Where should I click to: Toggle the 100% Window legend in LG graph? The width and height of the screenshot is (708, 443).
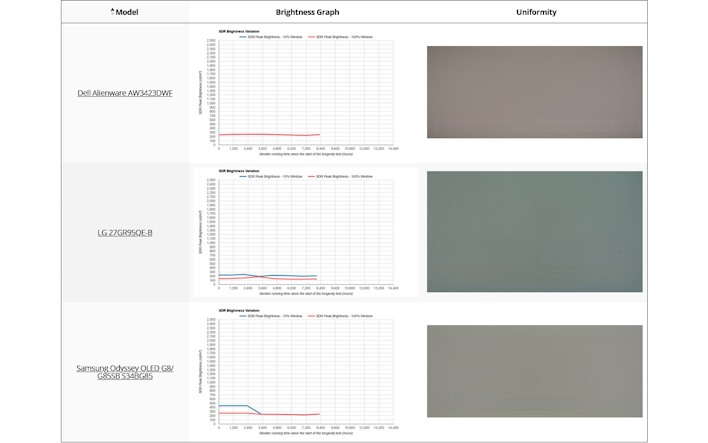coord(340,177)
